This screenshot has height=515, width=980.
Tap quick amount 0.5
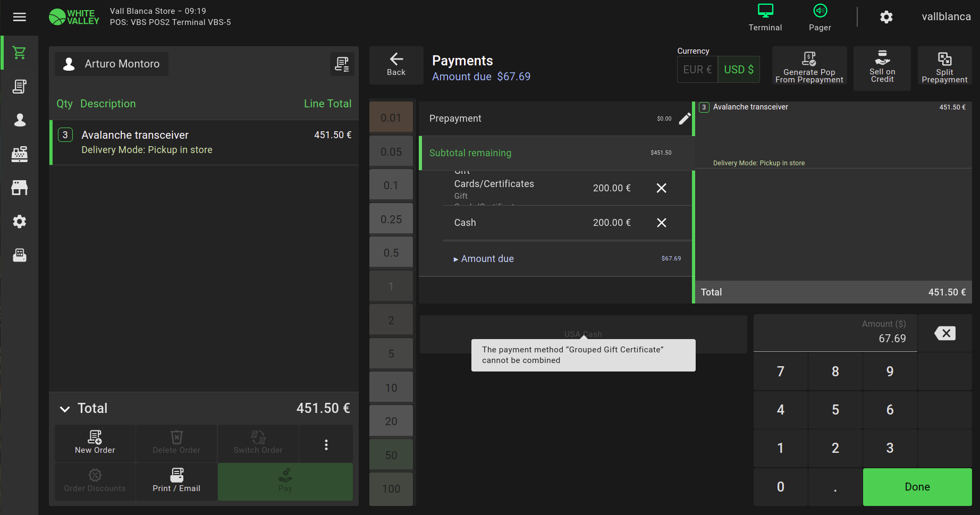(391, 253)
